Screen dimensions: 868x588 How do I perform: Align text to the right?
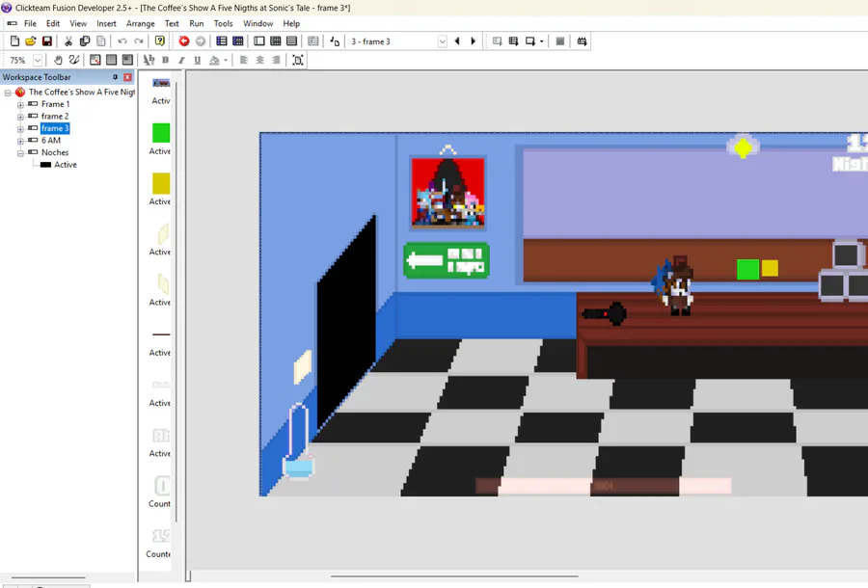(x=276, y=60)
